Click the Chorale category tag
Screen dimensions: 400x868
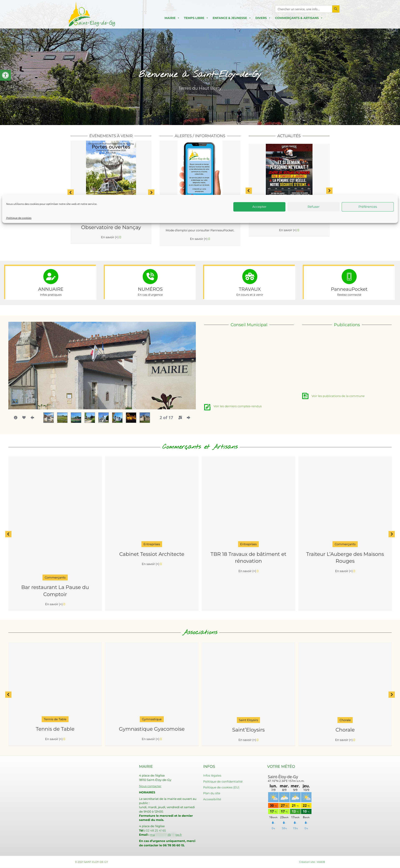coord(345,720)
